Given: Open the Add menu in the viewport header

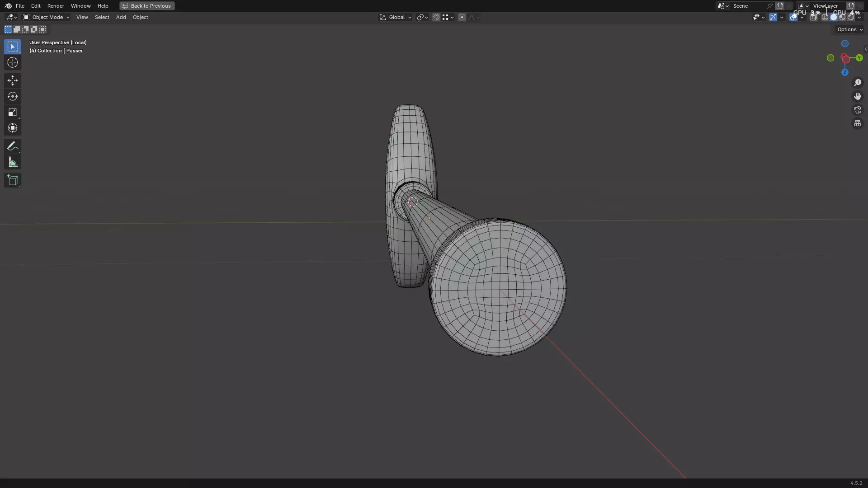Looking at the screenshot, I should (x=121, y=17).
